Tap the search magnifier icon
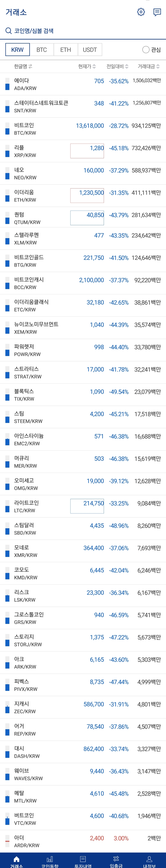 click(x=8, y=31)
